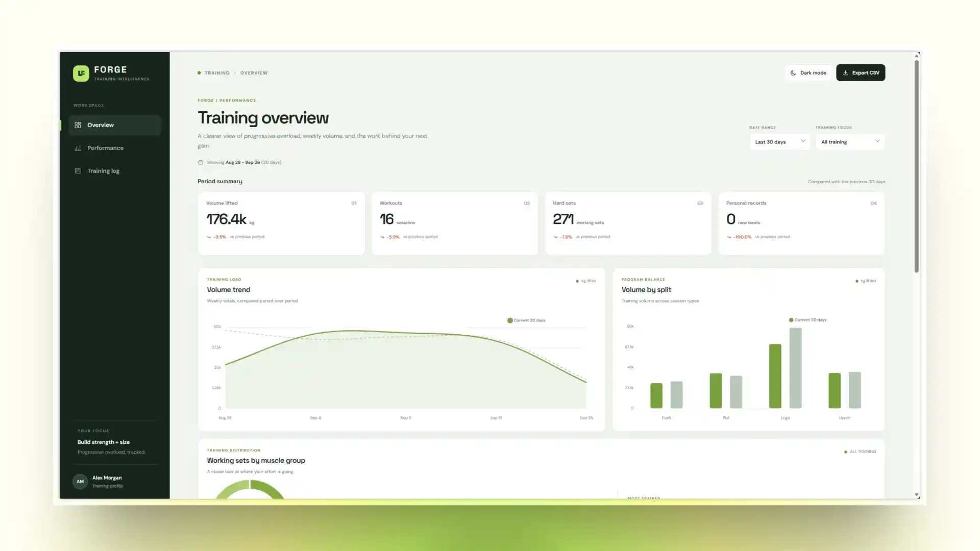Export data with Export CSV button
This screenshot has width=980, height=551.
[x=861, y=73]
